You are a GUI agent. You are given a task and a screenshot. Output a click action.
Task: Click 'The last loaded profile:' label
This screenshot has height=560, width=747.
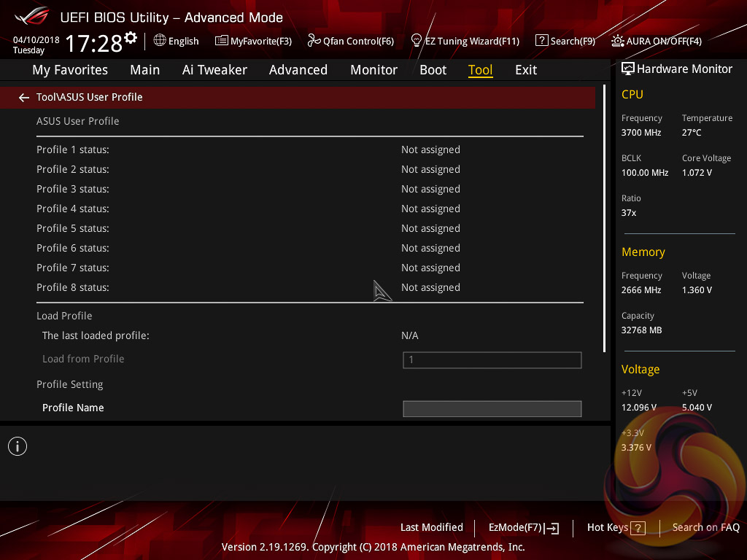point(96,335)
